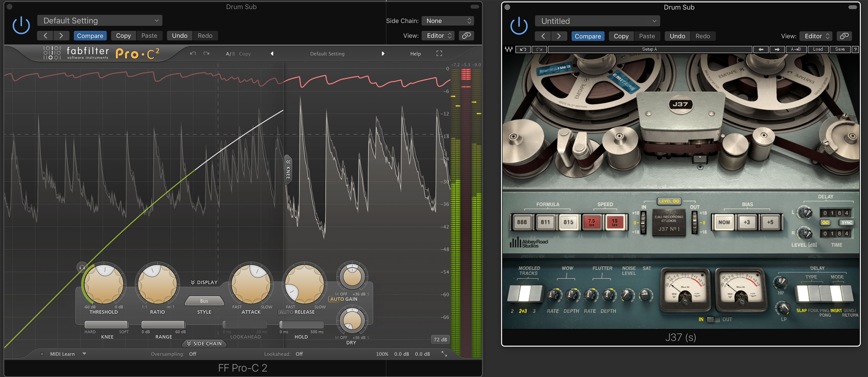Click Undo in the J37 header

(x=677, y=36)
